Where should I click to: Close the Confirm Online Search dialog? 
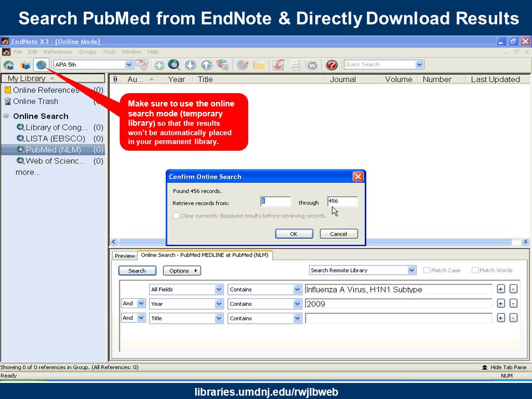coord(358,176)
